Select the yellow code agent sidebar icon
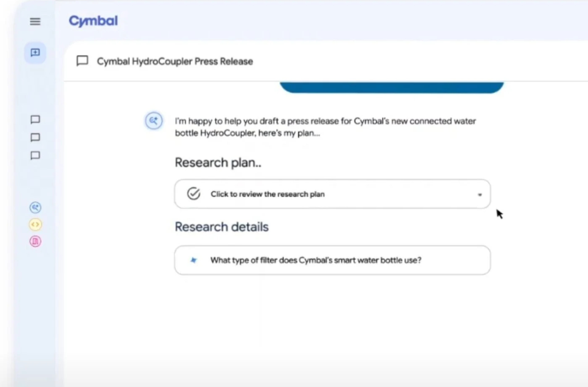 (35, 224)
